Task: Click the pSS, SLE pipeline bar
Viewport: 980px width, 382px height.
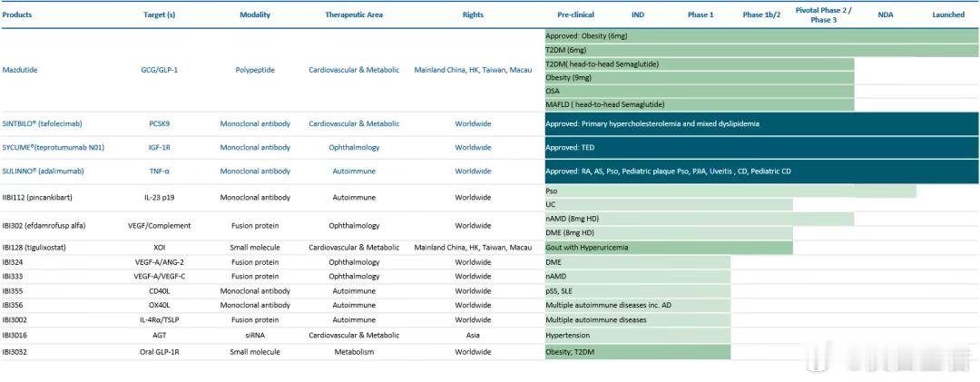Action: (637, 290)
